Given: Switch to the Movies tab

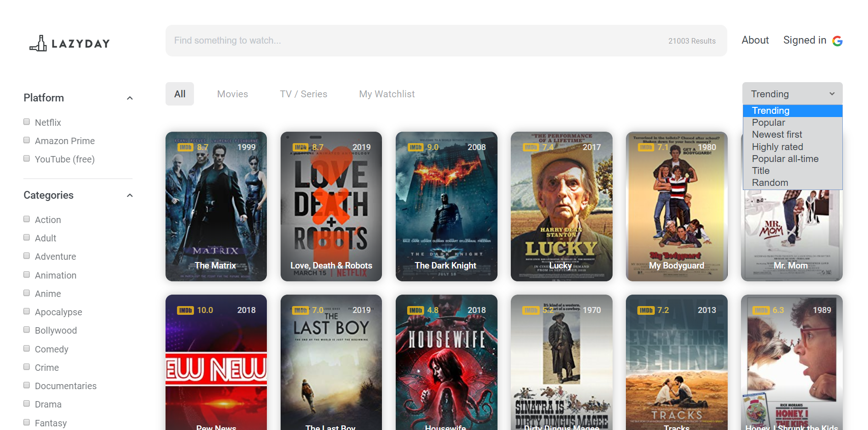Looking at the screenshot, I should (232, 94).
